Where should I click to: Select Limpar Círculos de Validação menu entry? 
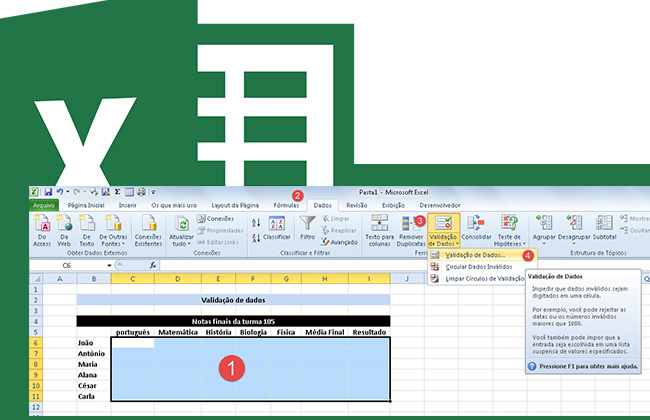point(477,279)
